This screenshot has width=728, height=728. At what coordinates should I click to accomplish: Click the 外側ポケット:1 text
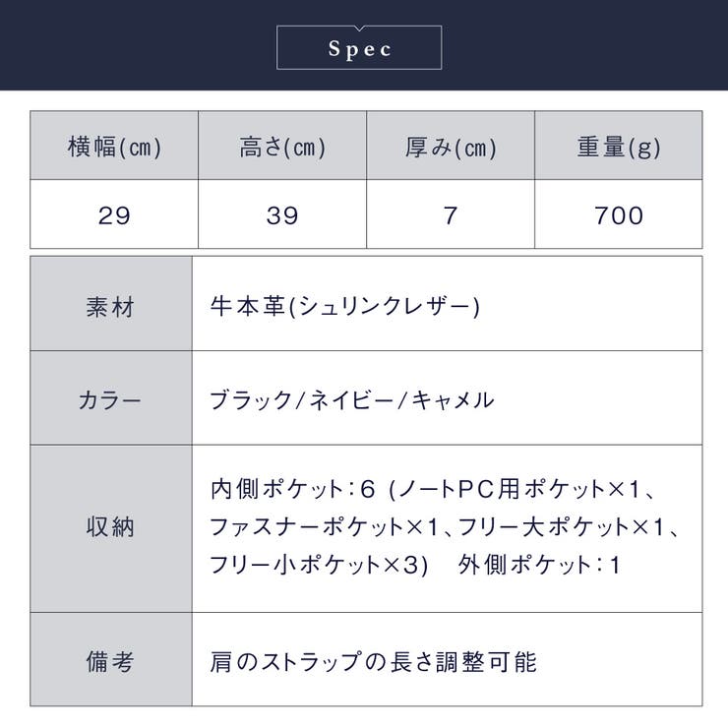[x=539, y=565]
